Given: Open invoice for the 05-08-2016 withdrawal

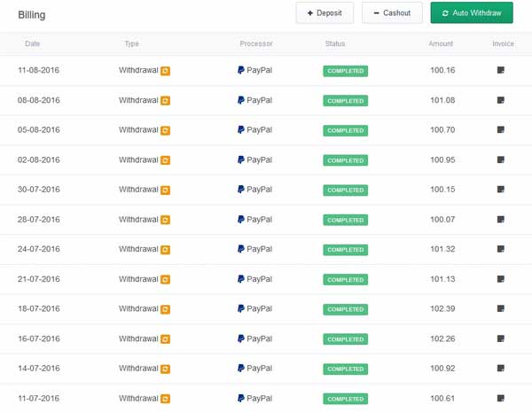Looking at the screenshot, I should coord(500,129).
